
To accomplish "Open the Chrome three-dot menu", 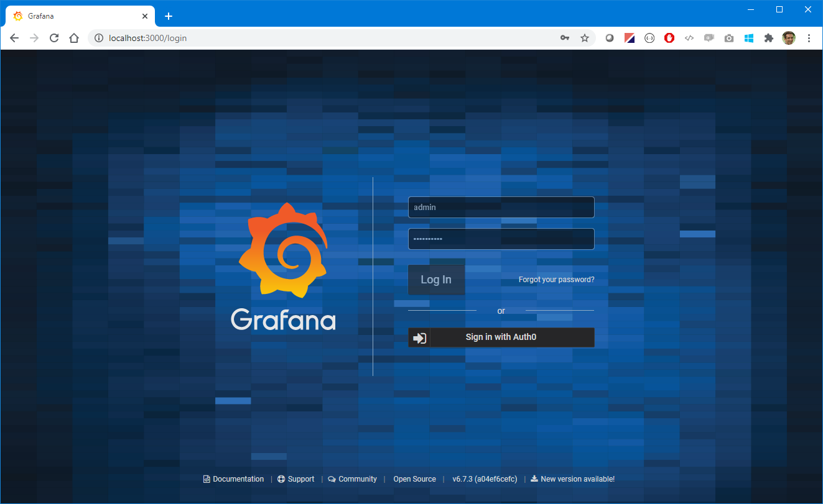I will point(809,38).
